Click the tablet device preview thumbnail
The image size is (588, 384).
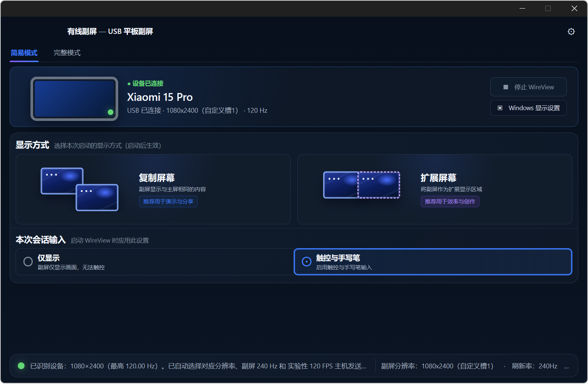(x=74, y=99)
